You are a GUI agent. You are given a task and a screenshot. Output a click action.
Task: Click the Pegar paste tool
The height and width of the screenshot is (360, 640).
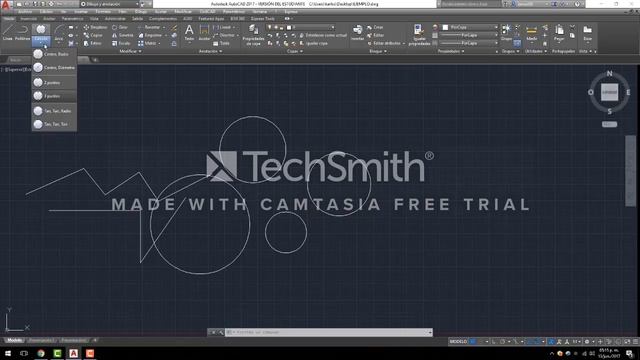point(559,33)
